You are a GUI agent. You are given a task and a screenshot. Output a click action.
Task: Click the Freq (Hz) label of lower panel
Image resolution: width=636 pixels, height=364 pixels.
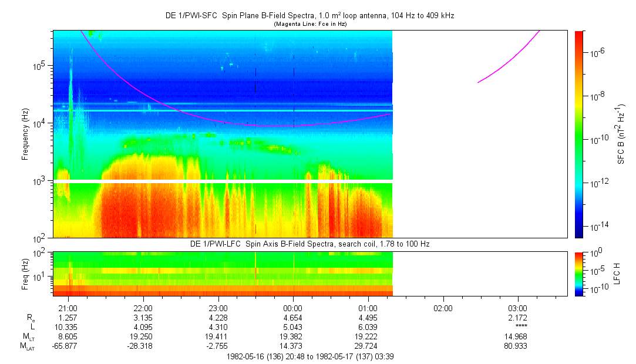pyautogui.click(x=25, y=273)
